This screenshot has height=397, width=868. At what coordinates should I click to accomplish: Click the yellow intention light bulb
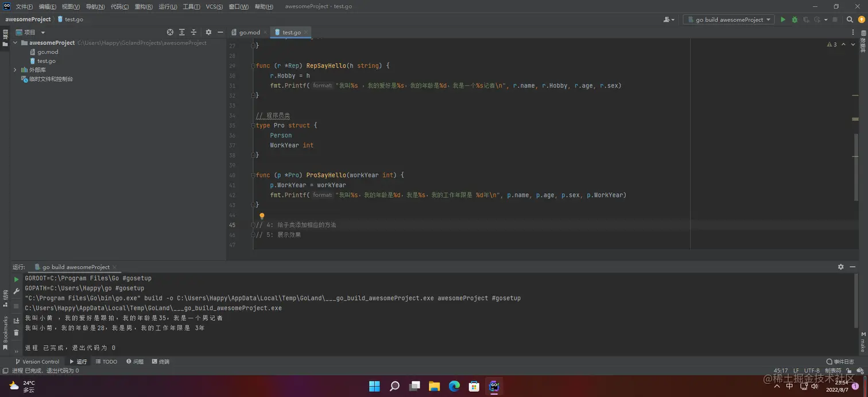click(262, 216)
